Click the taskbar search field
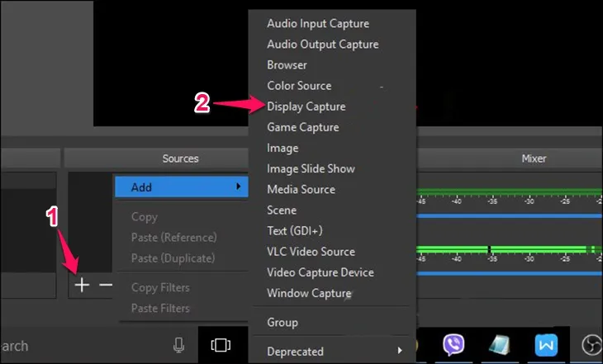This screenshot has width=603, height=364. tap(83, 345)
